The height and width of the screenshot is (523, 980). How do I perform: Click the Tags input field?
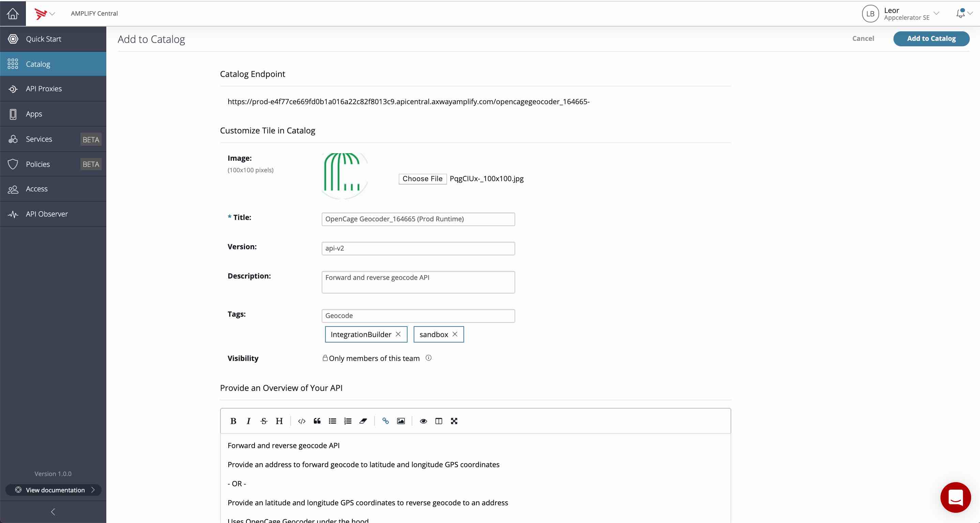tap(418, 316)
